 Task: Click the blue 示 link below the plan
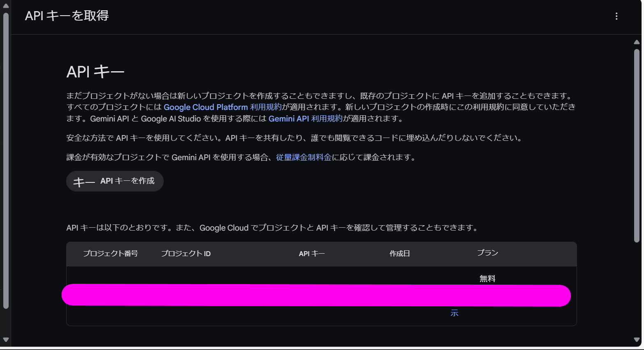(x=454, y=313)
